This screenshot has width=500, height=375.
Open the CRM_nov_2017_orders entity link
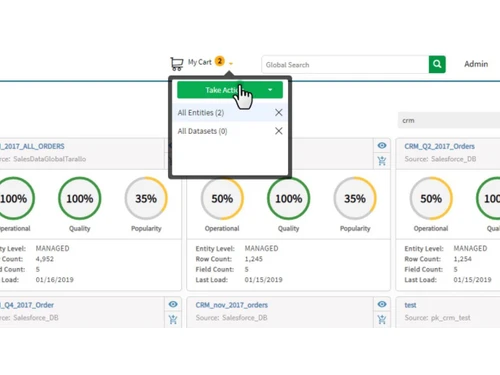pyautogui.click(x=232, y=305)
